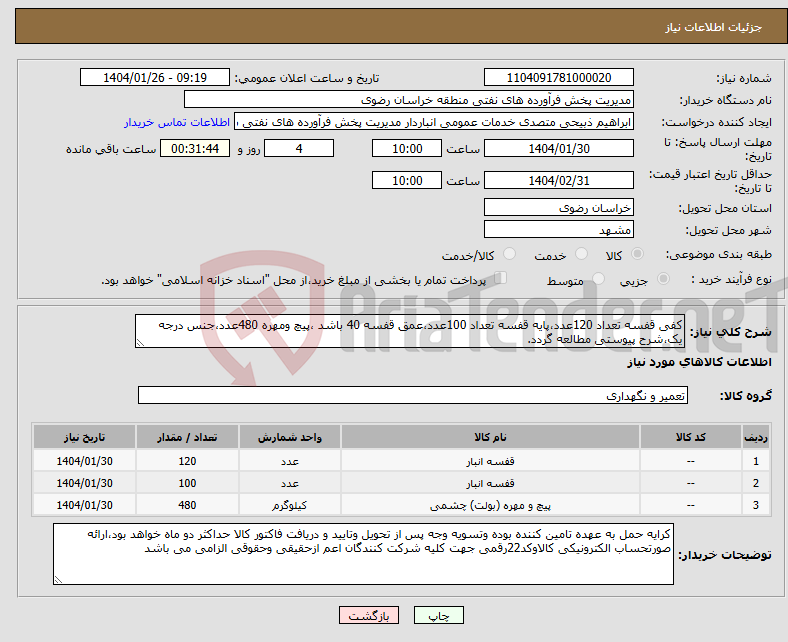Toggle the اسناد خزانه اسلامی payment checkbox
Viewport: 788px width, 642px height.
tap(500, 278)
